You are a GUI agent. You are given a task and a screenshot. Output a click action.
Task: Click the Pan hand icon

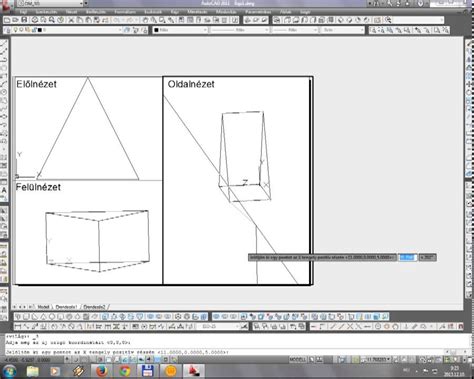145,20
